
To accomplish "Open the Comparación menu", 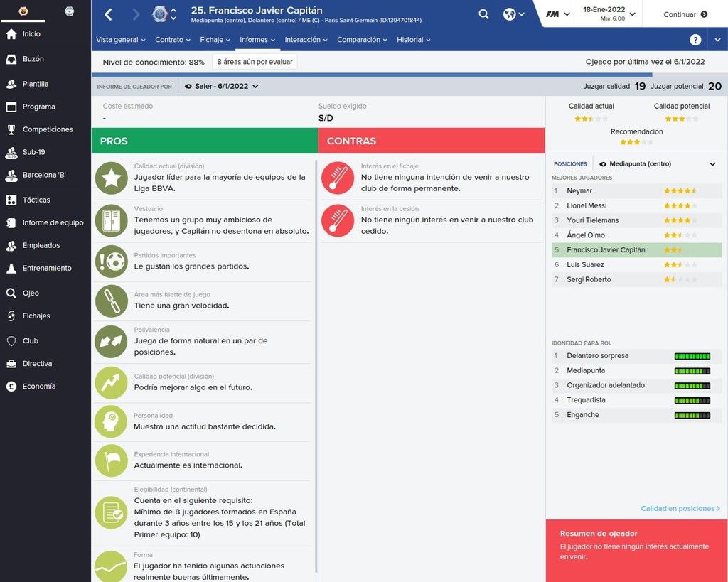I will [x=362, y=40].
